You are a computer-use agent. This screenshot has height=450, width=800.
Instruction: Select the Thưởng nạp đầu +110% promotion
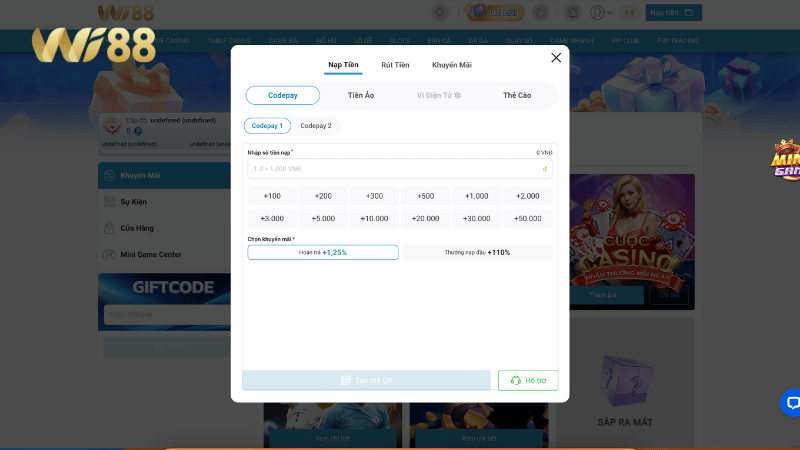(477, 252)
